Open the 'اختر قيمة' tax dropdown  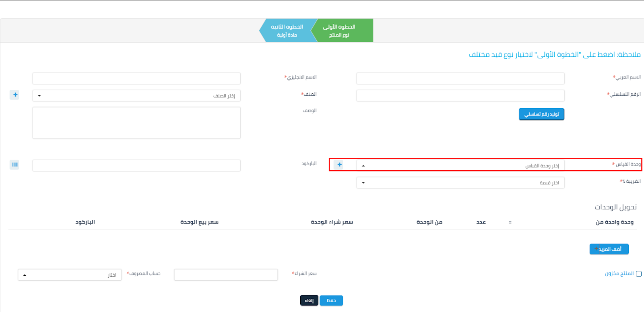460,183
